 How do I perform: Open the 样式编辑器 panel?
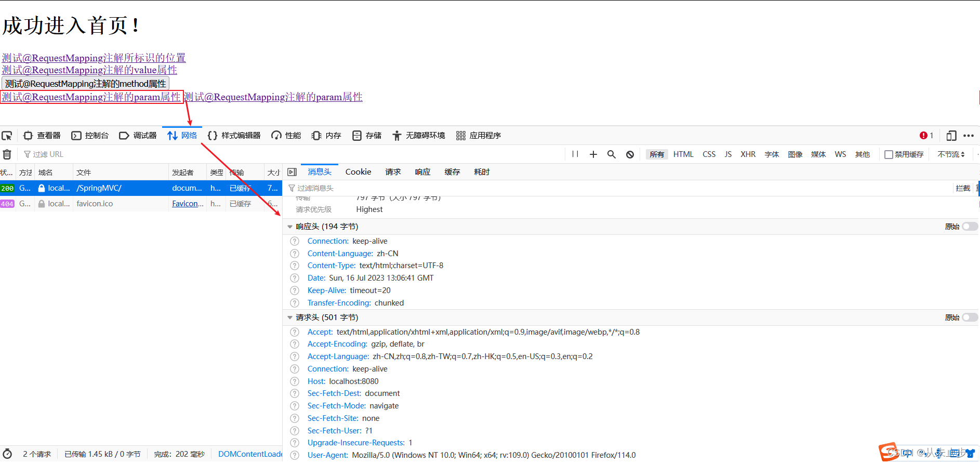[234, 136]
